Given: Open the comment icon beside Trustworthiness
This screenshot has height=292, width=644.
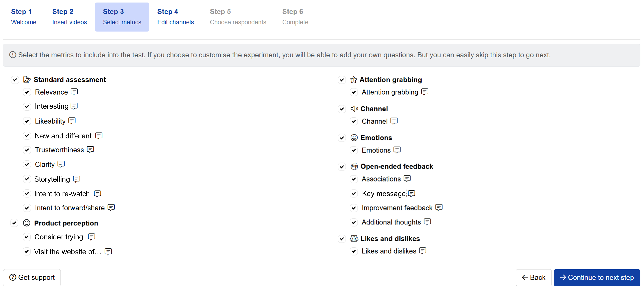Looking at the screenshot, I should pos(90,150).
